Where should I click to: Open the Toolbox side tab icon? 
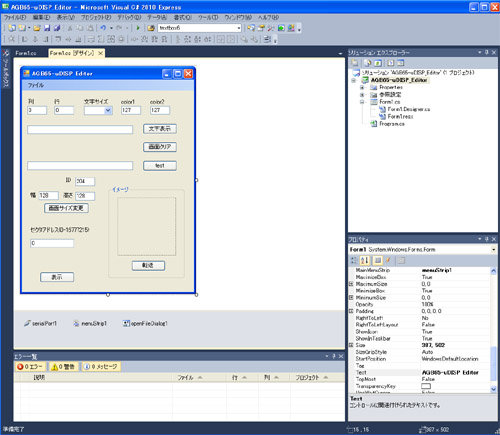(6, 53)
